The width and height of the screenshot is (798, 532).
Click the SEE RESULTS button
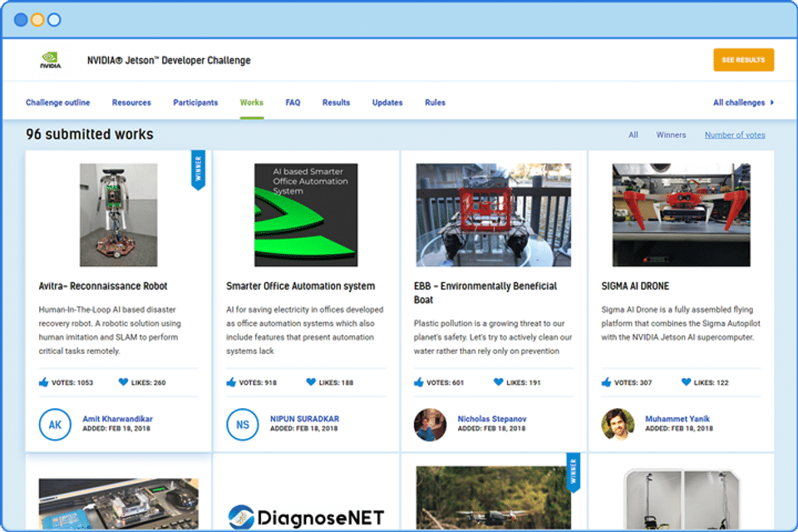743,60
